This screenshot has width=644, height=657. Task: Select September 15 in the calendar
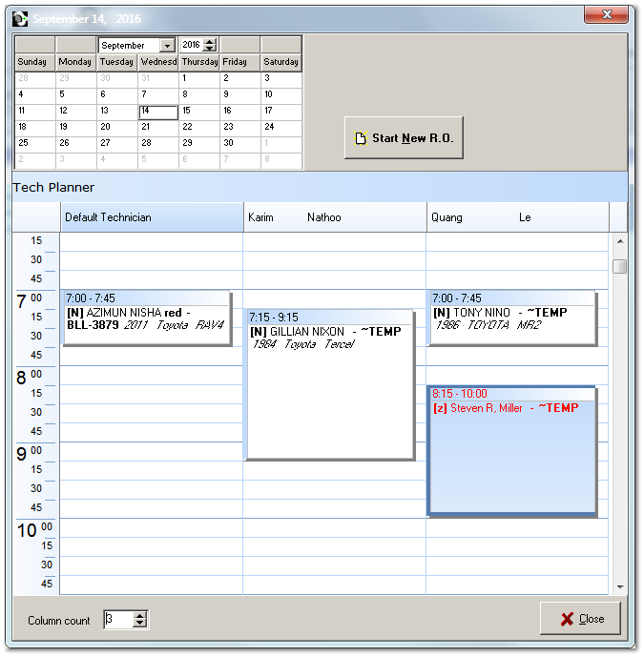coord(198,112)
